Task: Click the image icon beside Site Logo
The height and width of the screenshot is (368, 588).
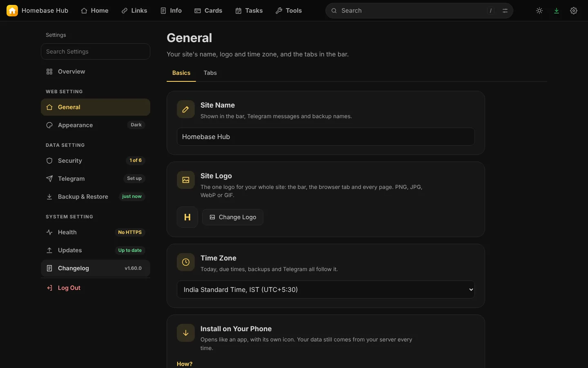Action: pos(186,180)
